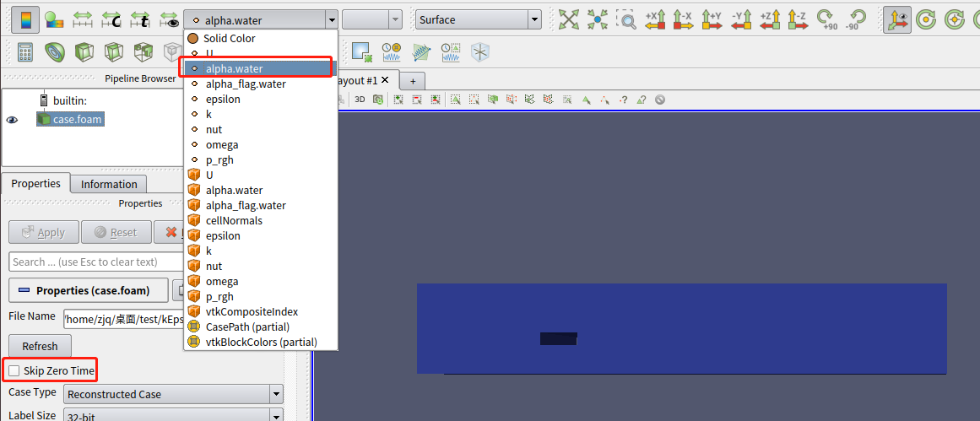Hide case.foam using eye icon
This screenshot has width=980, height=421.
(x=12, y=120)
